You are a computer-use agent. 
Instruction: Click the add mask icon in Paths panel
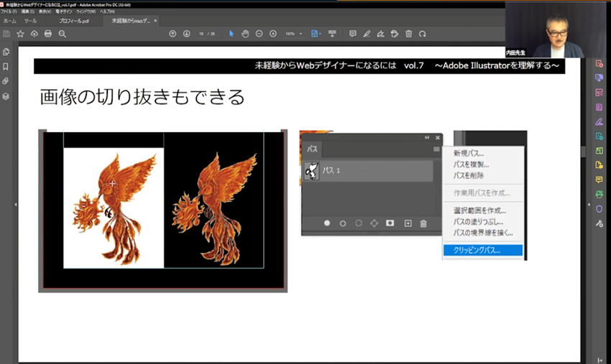[x=390, y=223]
